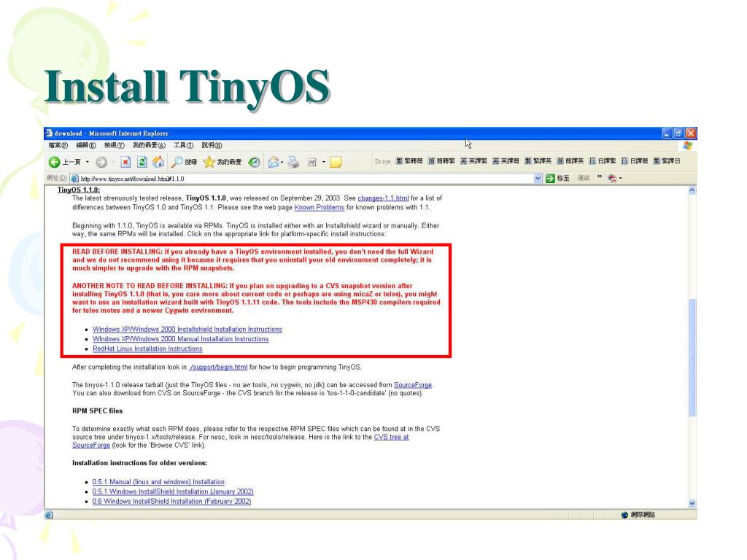This screenshot has width=747, height=560.
Task: Click the Windows flag logo
Action: click(x=687, y=145)
